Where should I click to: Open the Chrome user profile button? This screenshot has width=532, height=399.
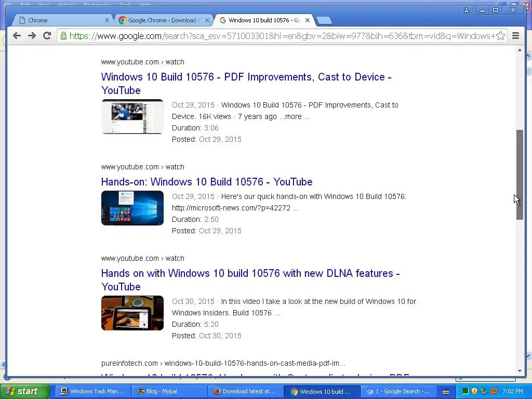(467, 10)
